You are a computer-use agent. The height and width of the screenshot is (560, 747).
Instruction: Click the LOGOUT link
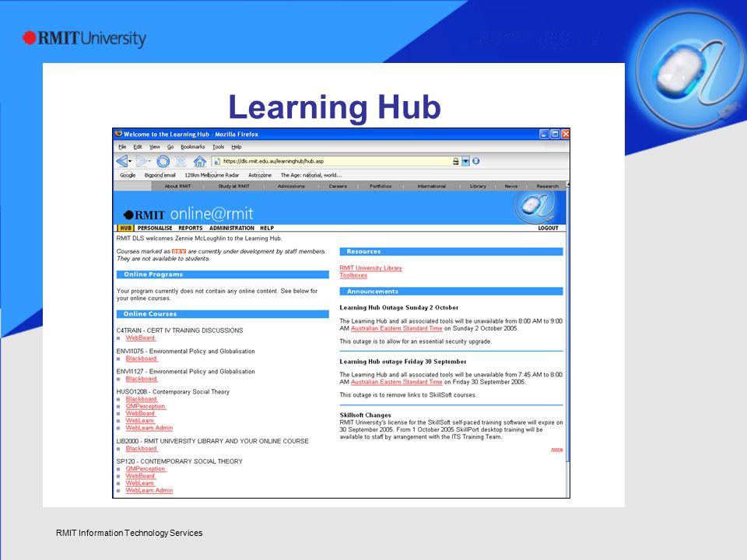pos(548,228)
